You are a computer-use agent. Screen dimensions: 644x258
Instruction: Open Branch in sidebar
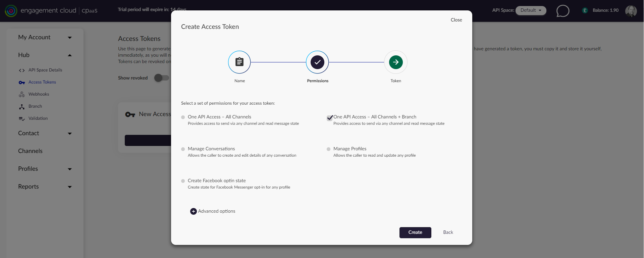(35, 106)
